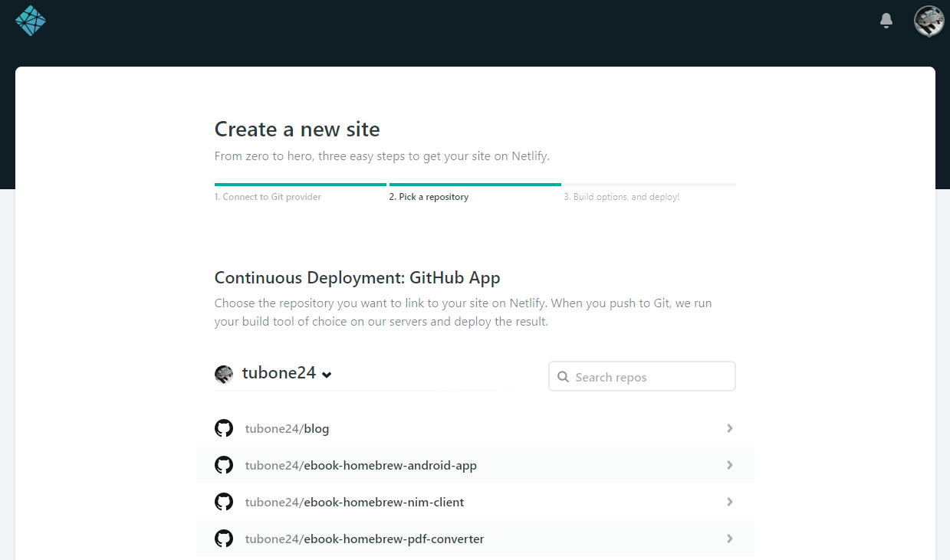This screenshot has width=950, height=560.
Task: Switch to step 1, Connect to Git provider
Action: click(x=268, y=197)
